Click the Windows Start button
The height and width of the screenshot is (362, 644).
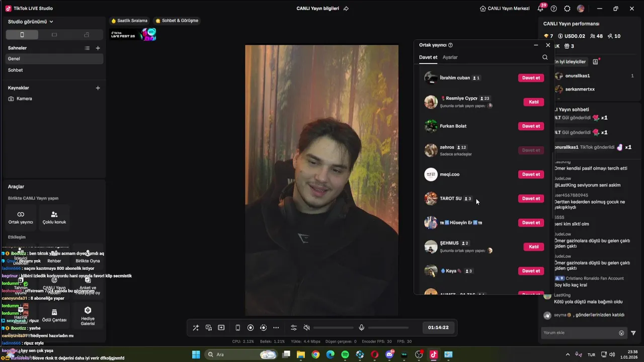196,354
